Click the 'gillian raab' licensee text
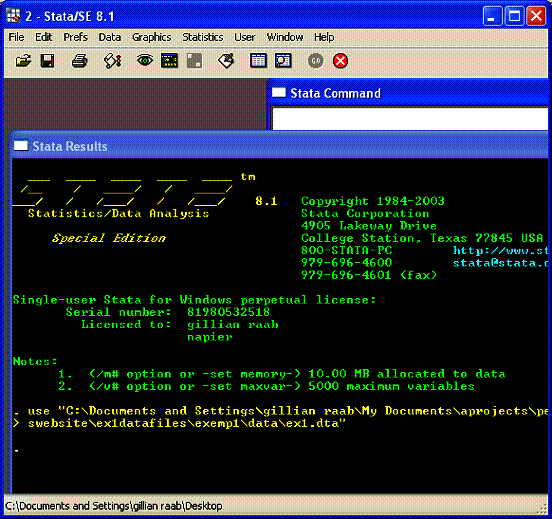Viewport: 552px width, 519px height. pyautogui.click(x=233, y=324)
